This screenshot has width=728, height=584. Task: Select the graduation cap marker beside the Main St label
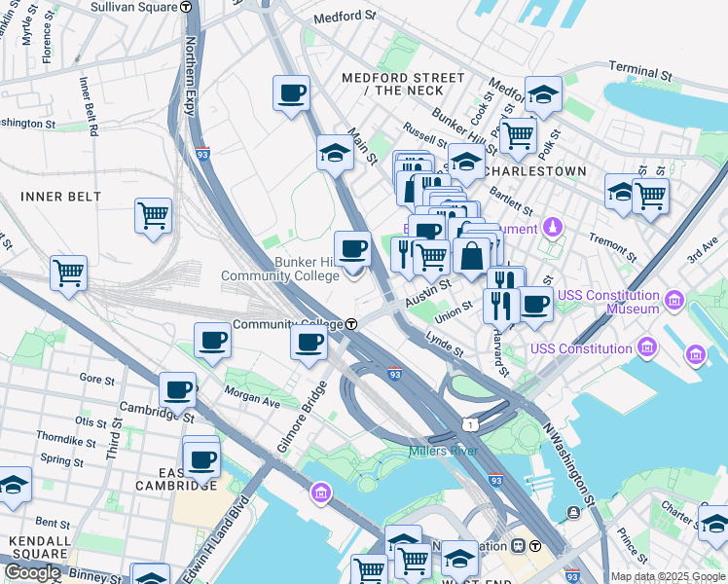click(335, 156)
